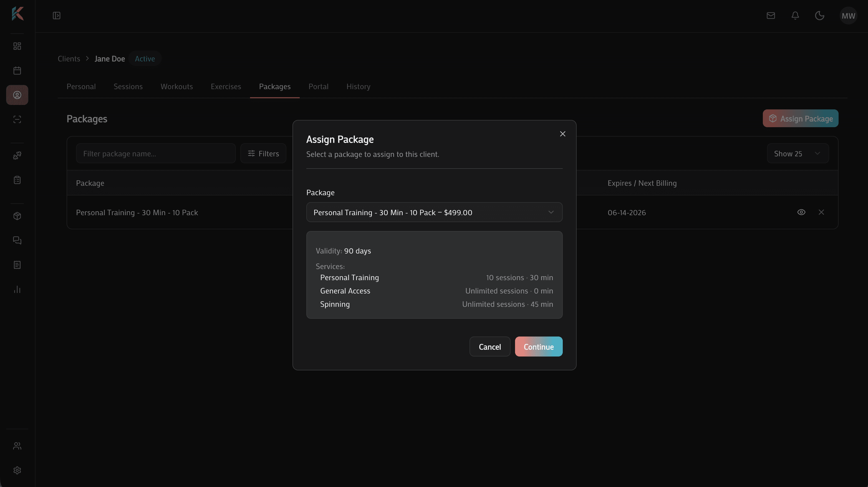Switch to the Sessions tab
Image resolution: width=868 pixels, height=487 pixels.
pos(128,87)
